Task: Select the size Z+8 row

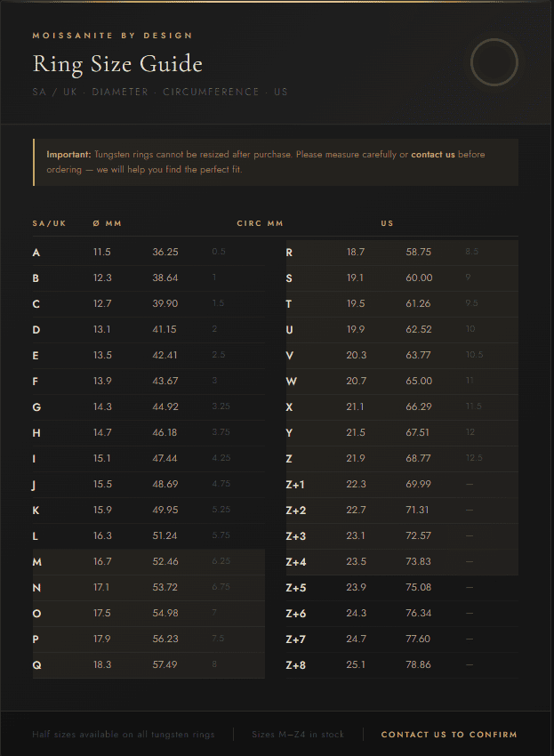Action: point(402,665)
